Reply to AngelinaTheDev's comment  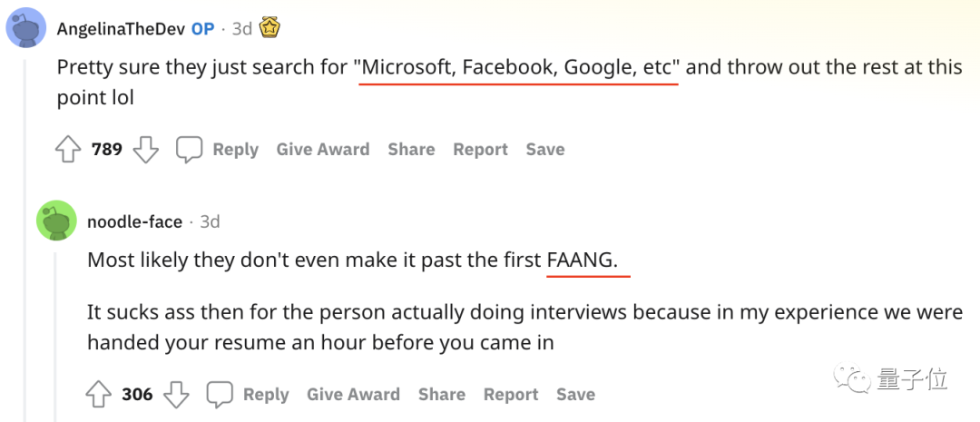click(x=235, y=150)
